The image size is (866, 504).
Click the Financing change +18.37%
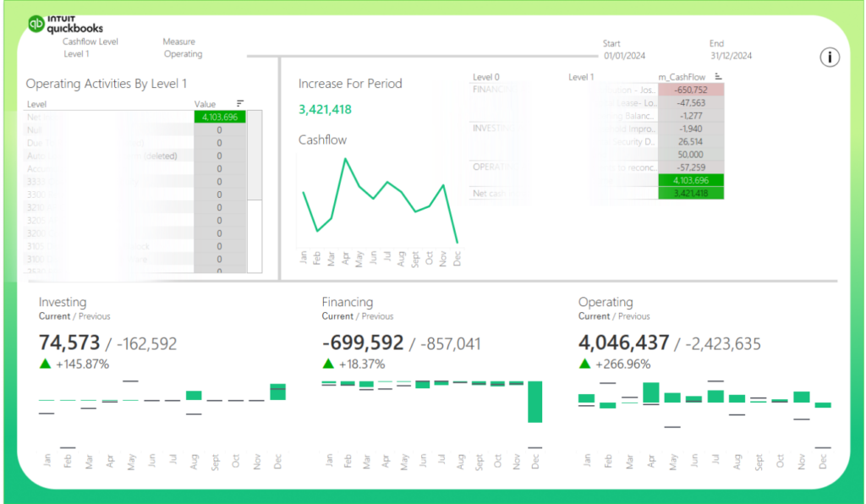[362, 364]
